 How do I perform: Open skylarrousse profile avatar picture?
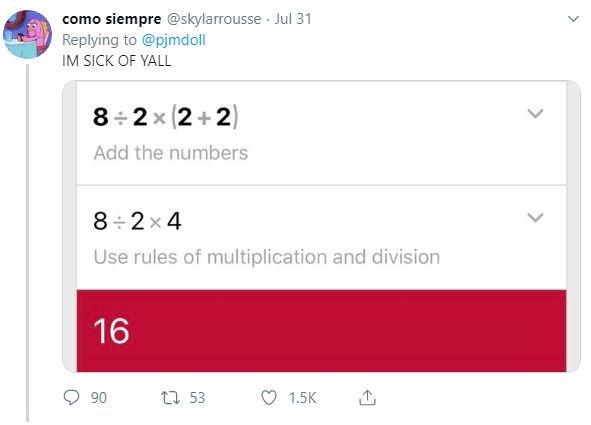click(x=28, y=34)
